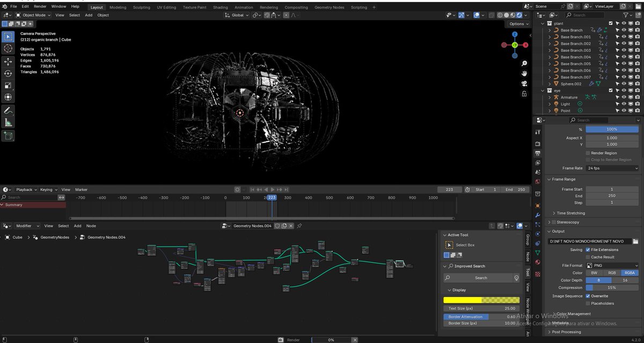Viewport: 644px width, 343px height.
Task: Expand the Time Stretching panel
Action: click(571, 213)
